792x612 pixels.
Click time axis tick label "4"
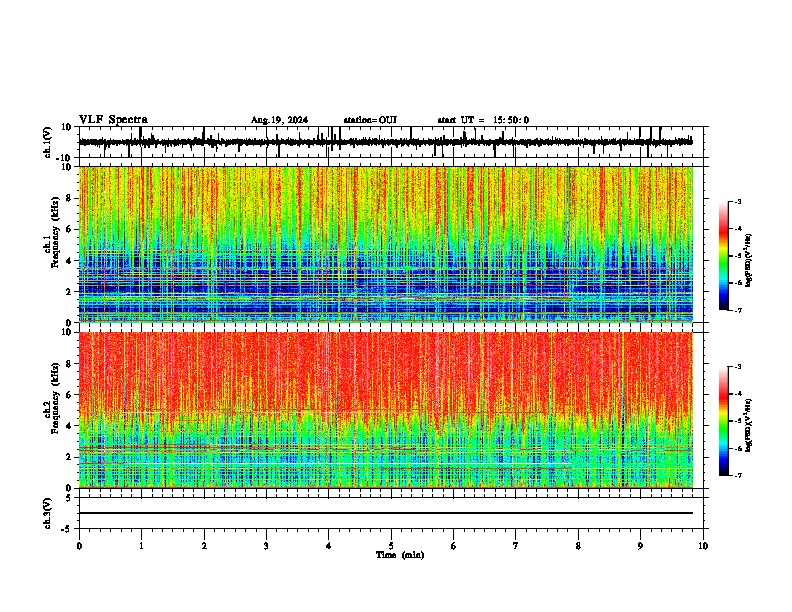click(x=329, y=546)
